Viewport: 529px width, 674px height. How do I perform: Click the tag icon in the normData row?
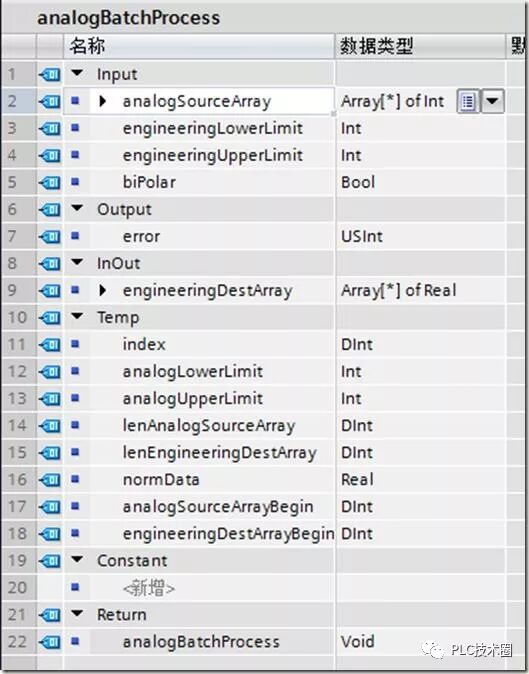(x=49, y=480)
